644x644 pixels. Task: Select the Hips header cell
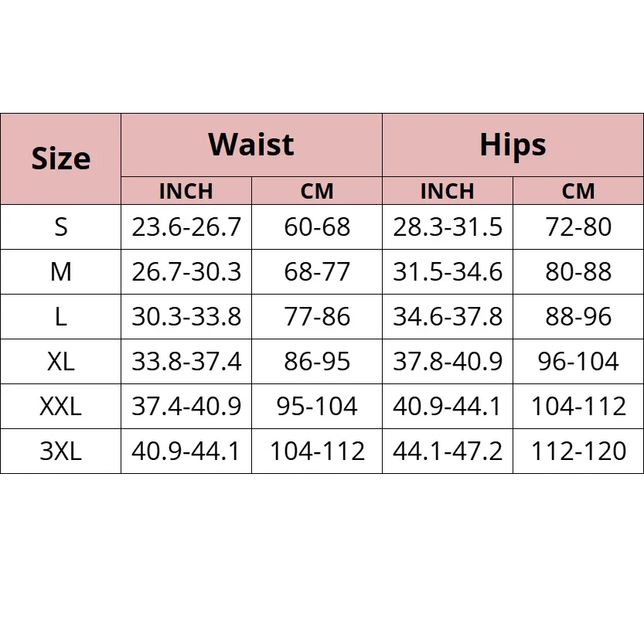coord(513,145)
